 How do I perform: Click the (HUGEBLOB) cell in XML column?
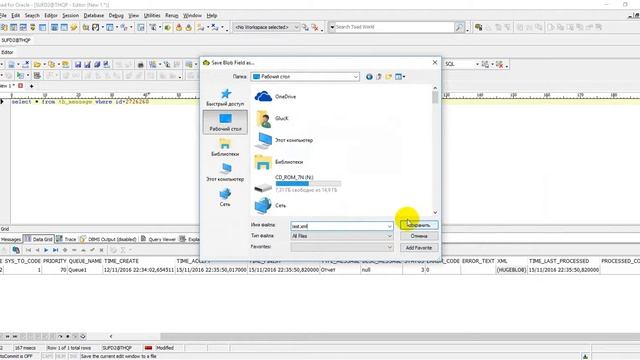pyautogui.click(x=511, y=270)
